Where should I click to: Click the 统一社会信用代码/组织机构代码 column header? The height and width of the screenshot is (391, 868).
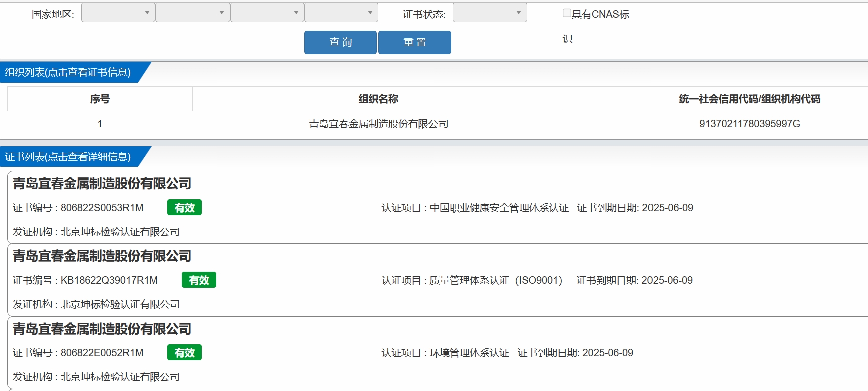(x=750, y=99)
